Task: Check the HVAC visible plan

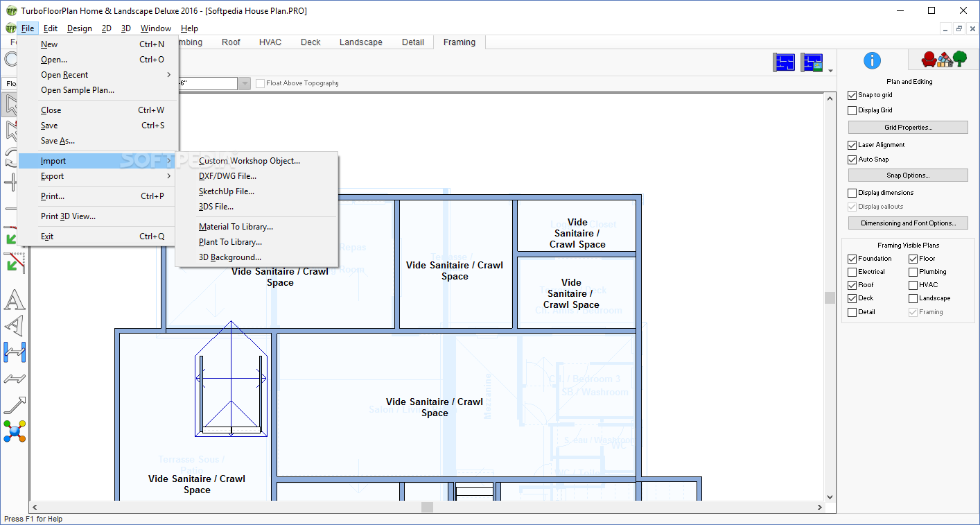Action: [x=913, y=285]
